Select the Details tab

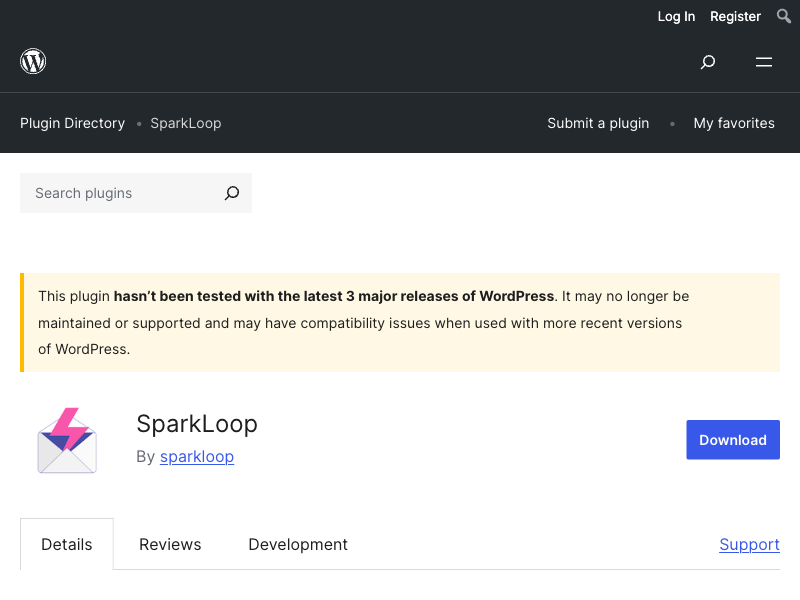[67, 544]
